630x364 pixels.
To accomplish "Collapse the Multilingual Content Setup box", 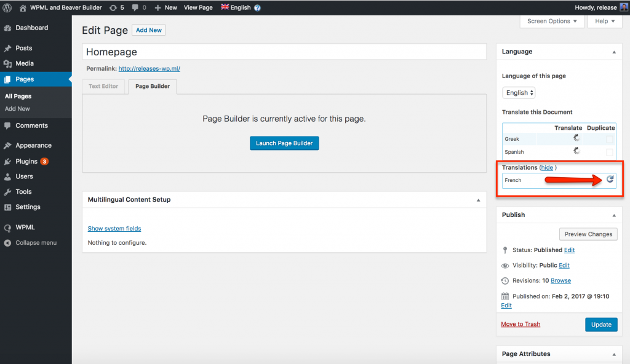I will tap(478, 200).
